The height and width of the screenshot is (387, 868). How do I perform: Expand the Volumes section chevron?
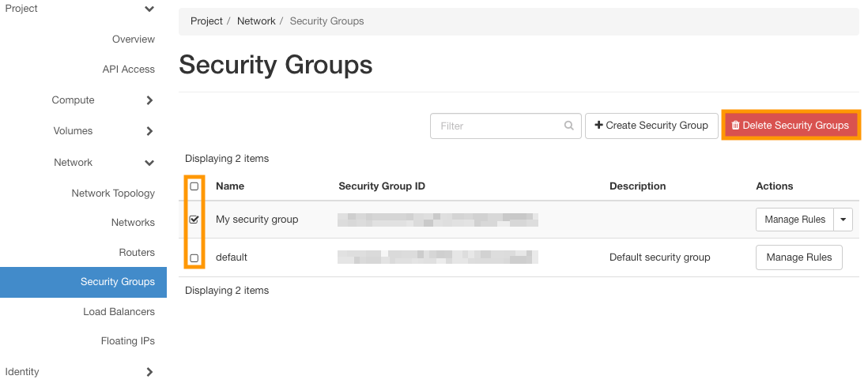point(149,132)
